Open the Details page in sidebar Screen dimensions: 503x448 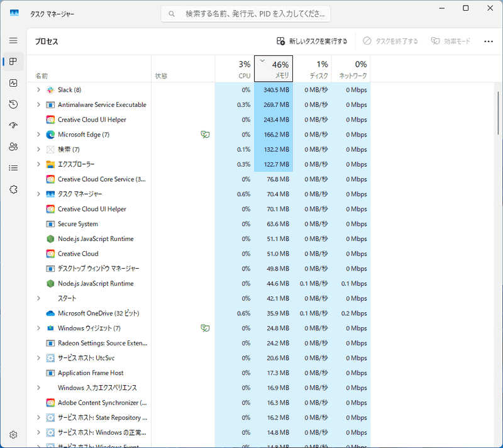click(x=13, y=168)
